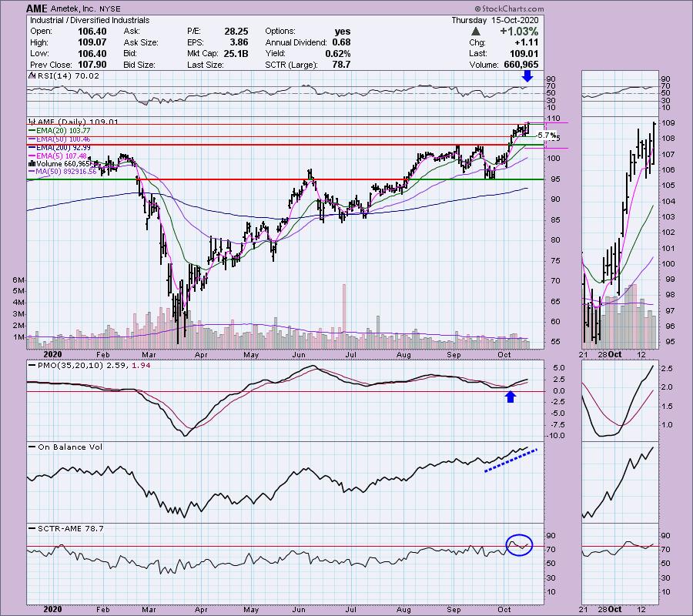Viewport: 693px width, 616px height.
Task: Click the Annual Dividend value 0.68
Action: click(x=341, y=42)
